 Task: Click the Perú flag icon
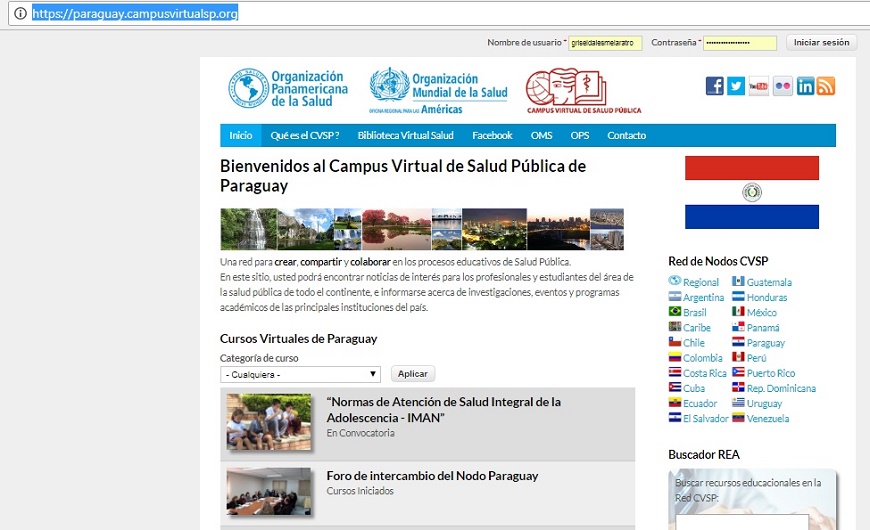point(738,357)
